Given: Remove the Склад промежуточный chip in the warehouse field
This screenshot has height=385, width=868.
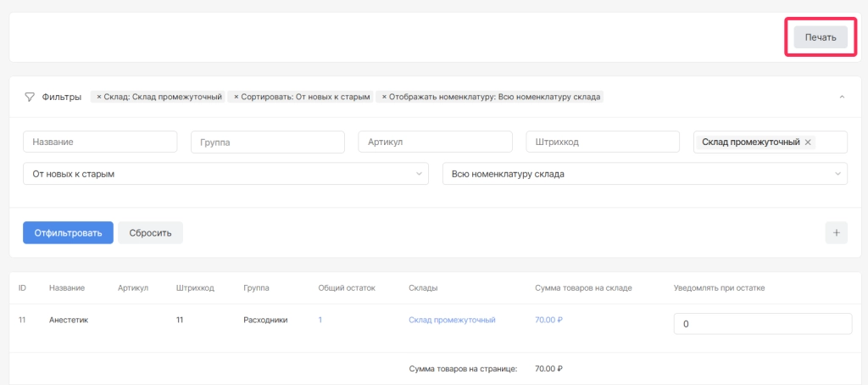Looking at the screenshot, I should [x=808, y=142].
